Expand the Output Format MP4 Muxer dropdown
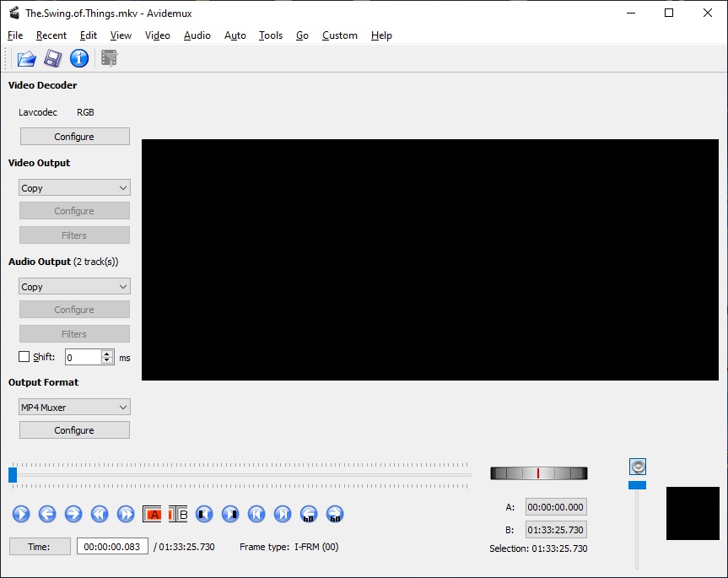This screenshot has height=578, width=728. (74, 408)
